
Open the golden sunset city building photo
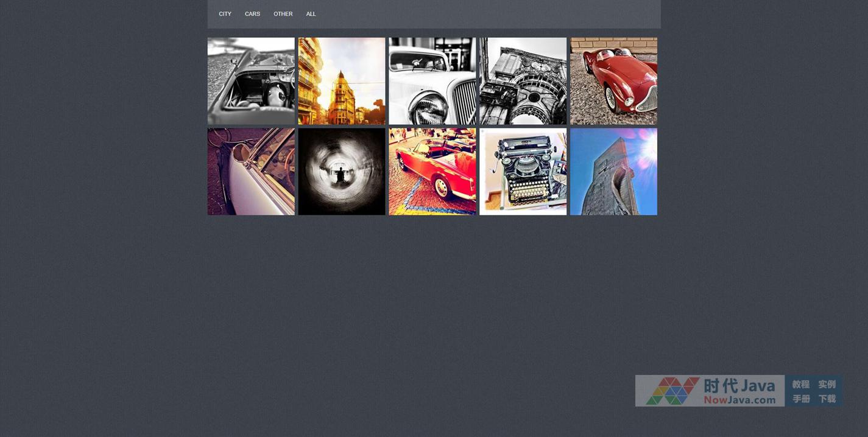[x=342, y=81]
